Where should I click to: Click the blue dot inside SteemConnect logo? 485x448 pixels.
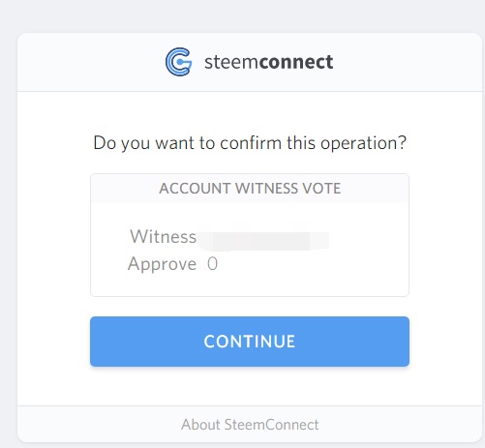(180, 61)
